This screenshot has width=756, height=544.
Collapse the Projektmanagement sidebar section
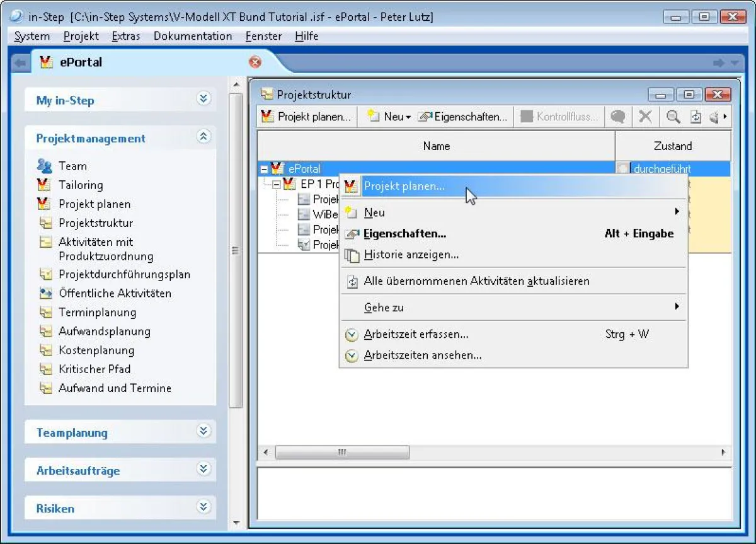coord(203,137)
